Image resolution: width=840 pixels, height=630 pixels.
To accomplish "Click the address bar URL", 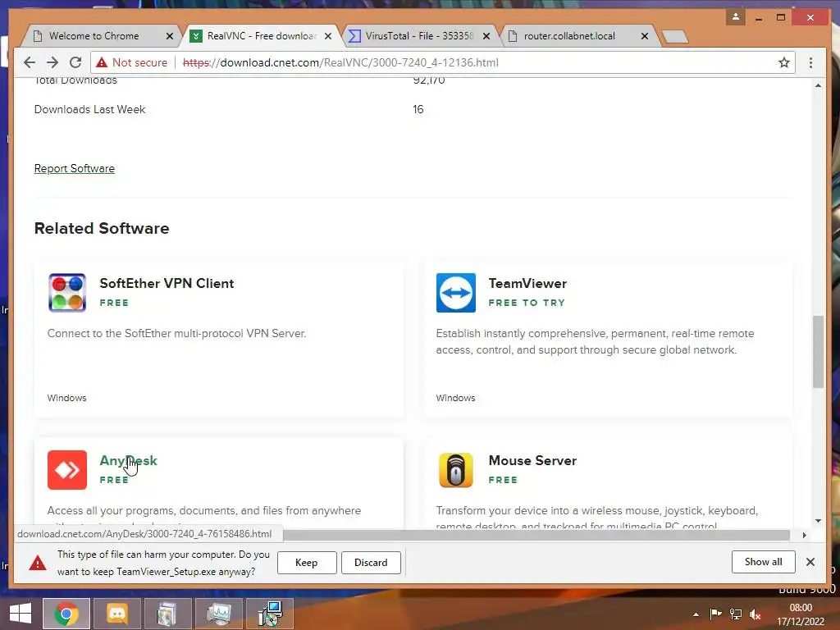I will click(340, 62).
